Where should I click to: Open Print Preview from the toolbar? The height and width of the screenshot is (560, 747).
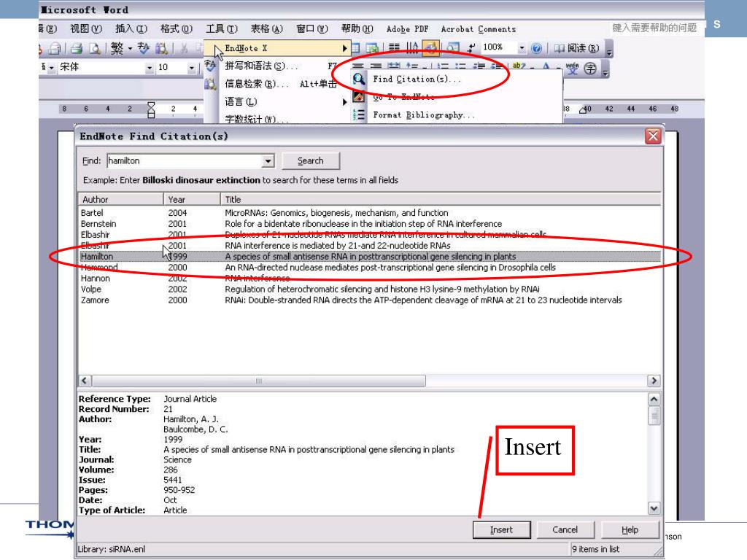click(x=95, y=48)
